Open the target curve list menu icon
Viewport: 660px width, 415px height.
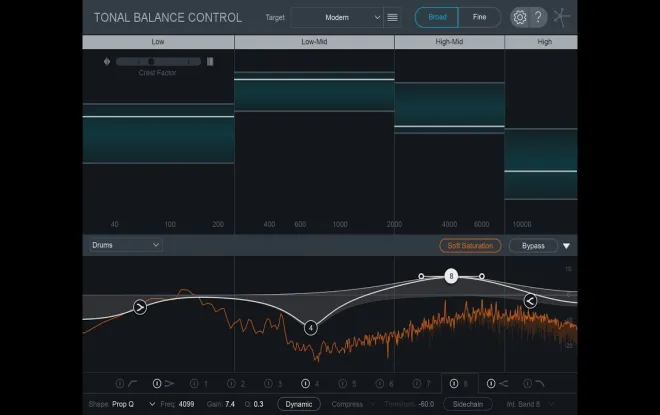click(392, 17)
